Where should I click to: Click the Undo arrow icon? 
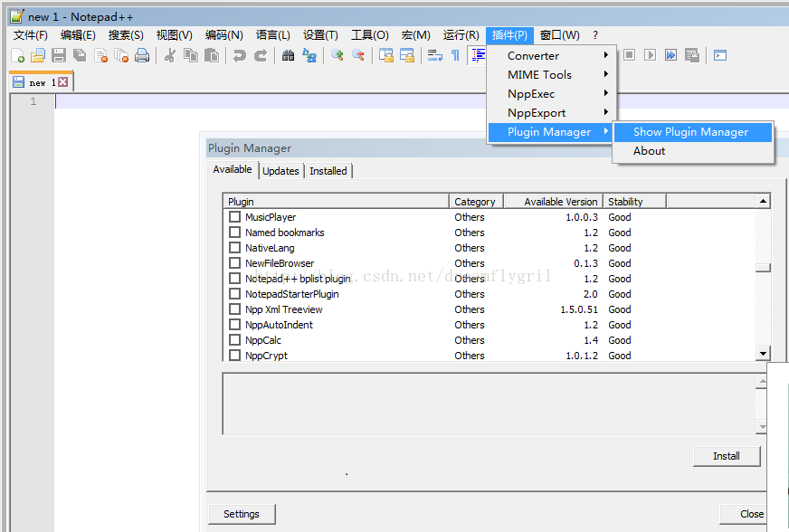coord(240,55)
